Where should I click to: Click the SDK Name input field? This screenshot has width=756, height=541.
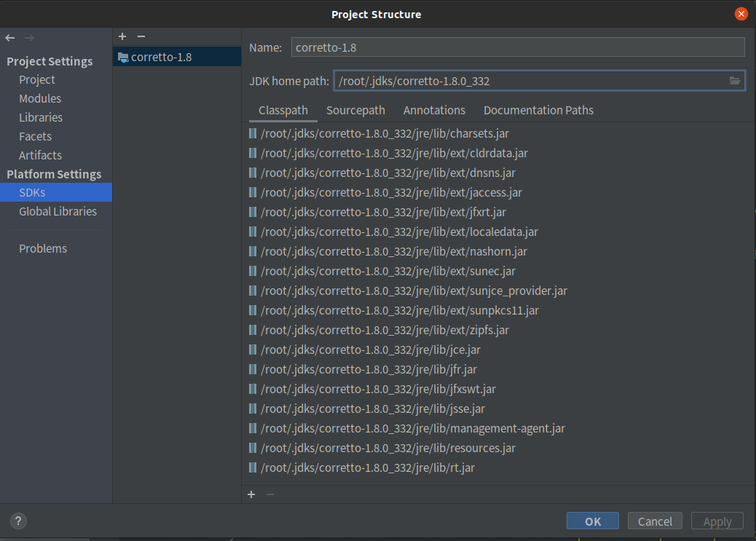tap(517, 47)
